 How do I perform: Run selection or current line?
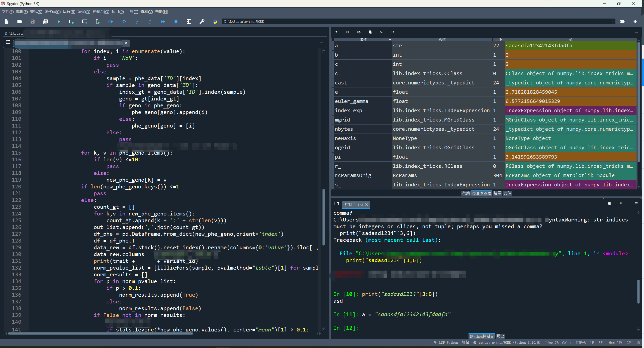click(98, 22)
